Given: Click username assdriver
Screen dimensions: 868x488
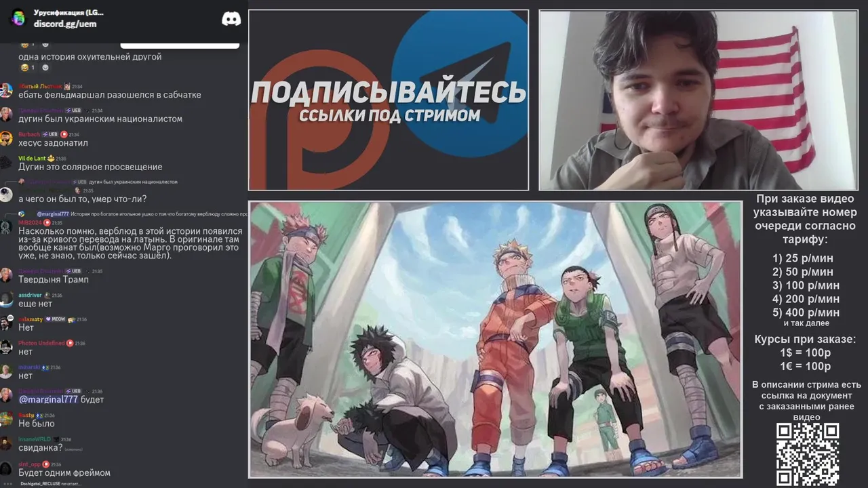Looking at the screenshot, I should click(30, 295).
